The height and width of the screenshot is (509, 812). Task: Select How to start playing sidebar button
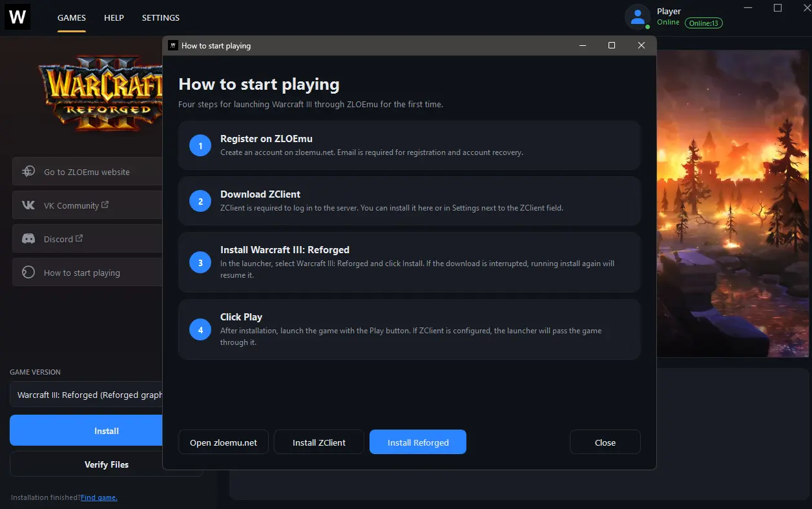[87, 273]
